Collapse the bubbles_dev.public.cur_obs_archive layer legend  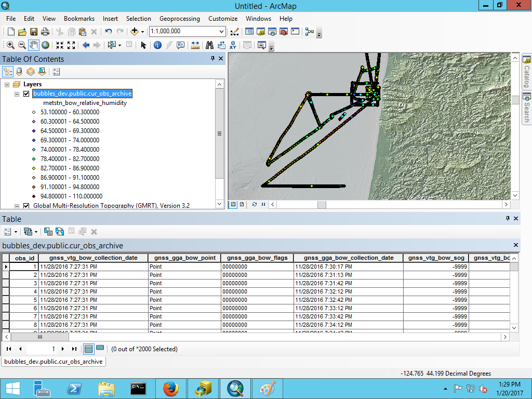(x=17, y=94)
